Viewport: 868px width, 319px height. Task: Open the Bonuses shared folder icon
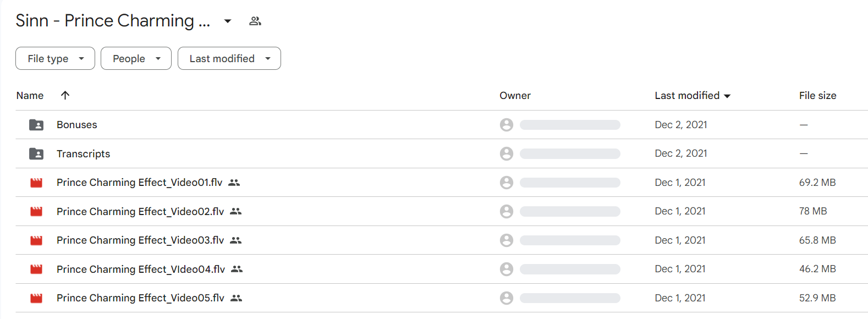(x=36, y=125)
